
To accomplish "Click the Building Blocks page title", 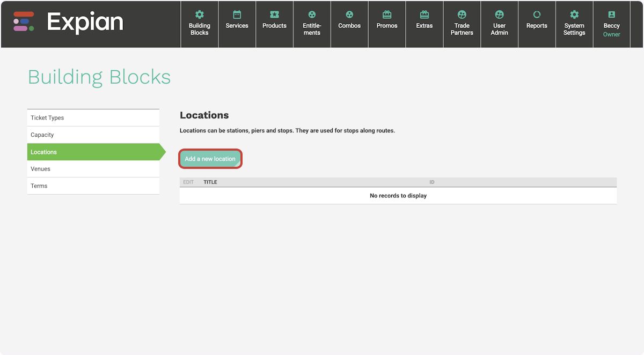I will coord(99,77).
